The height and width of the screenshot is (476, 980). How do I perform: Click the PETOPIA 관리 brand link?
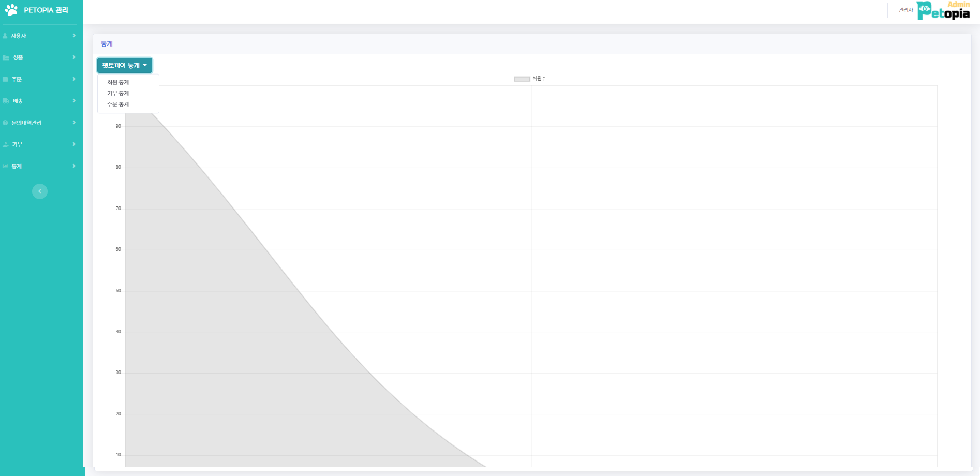[46, 10]
